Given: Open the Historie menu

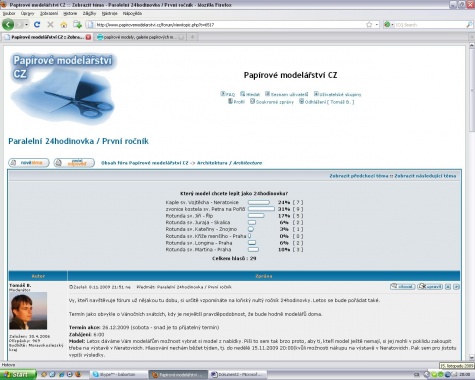Looking at the screenshot, I should pyautogui.click(x=70, y=13).
